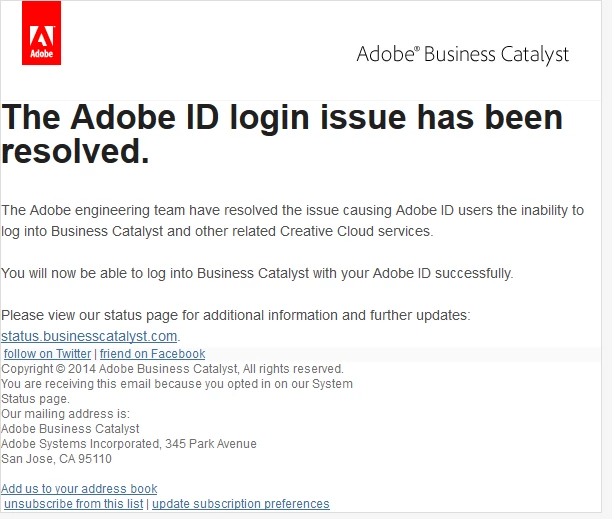612x519 pixels.
Task: Click the sentence starting 'You will now be able'
Action: [257, 273]
